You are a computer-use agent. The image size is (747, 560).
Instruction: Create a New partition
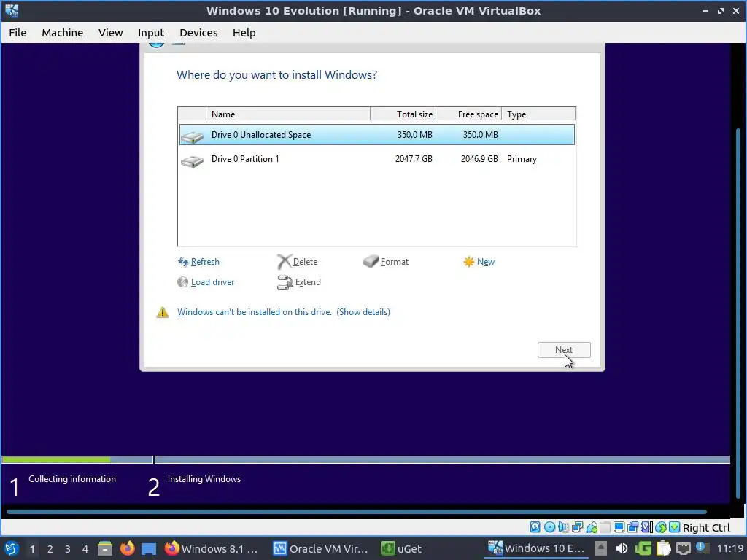coord(479,262)
